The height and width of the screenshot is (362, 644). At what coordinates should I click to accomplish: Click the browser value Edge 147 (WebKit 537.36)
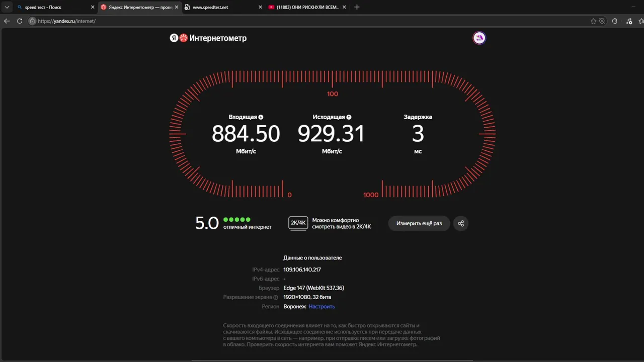pyautogui.click(x=313, y=288)
